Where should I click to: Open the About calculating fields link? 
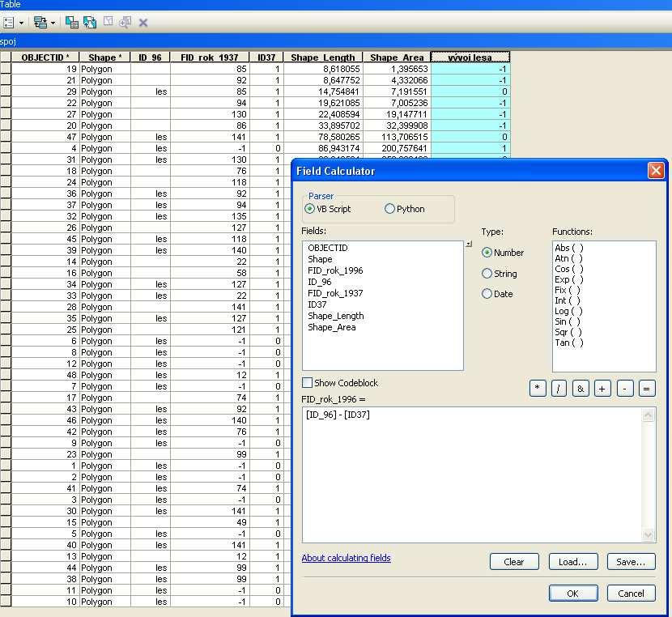pyautogui.click(x=346, y=558)
